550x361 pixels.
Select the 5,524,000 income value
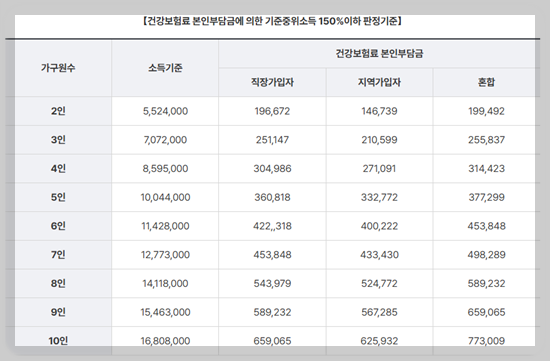click(165, 111)
